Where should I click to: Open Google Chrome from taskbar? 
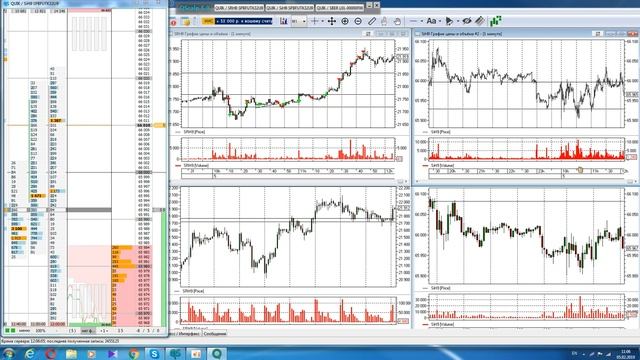[x=133, y=354]
